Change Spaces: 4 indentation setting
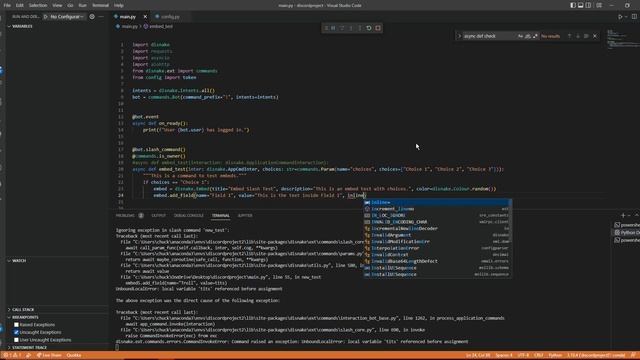640x360 pixels. point(504,356)
